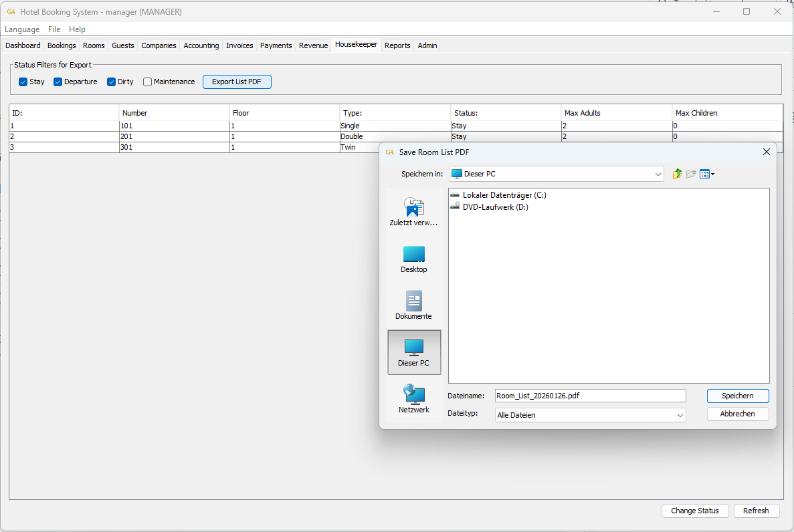Open the Language menu
Viewport: 794px width, 532px height.
(22, 29)
